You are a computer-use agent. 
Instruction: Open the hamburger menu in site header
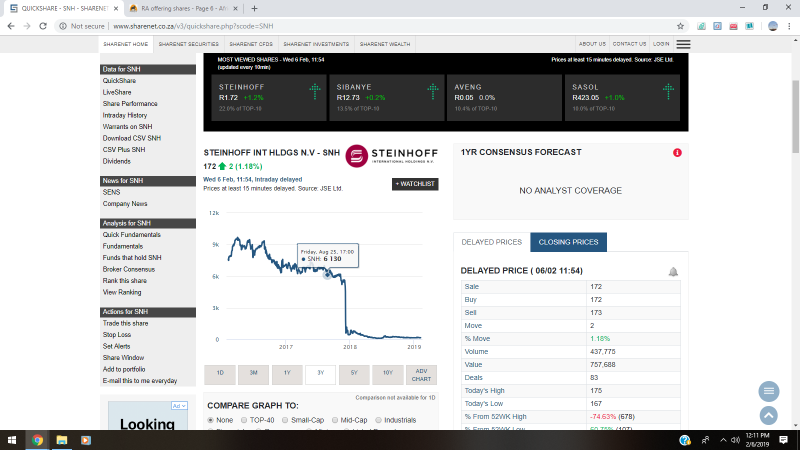pyautogui.click(x=683, y=44)
